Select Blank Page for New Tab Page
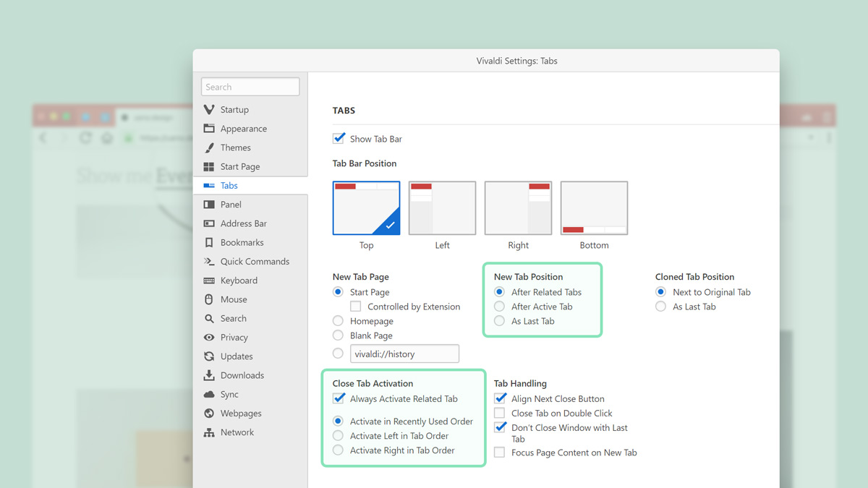This screenshot has height=488, width=868. tap(338, 335)
